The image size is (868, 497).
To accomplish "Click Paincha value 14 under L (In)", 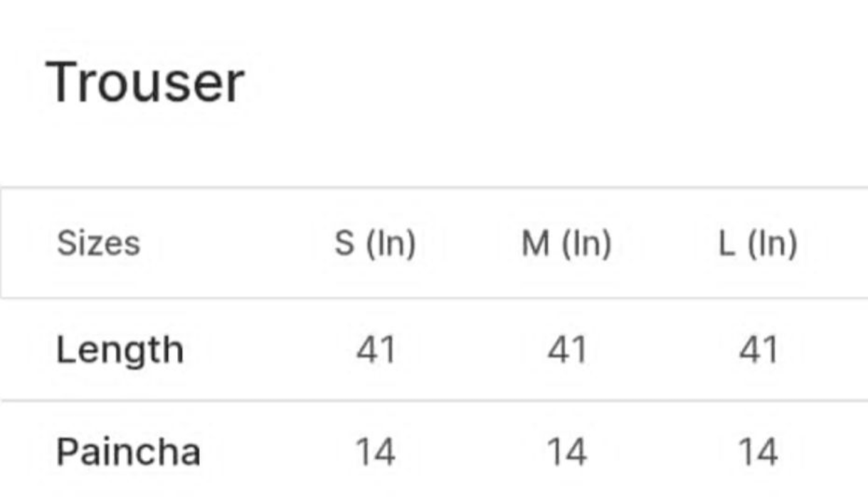I will tap(758, 451).
